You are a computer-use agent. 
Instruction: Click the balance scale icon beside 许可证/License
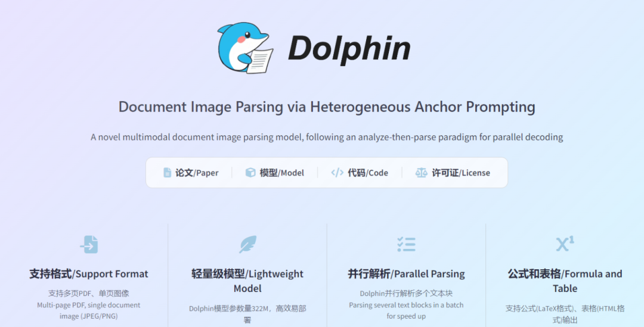click(x=422, y=173)
